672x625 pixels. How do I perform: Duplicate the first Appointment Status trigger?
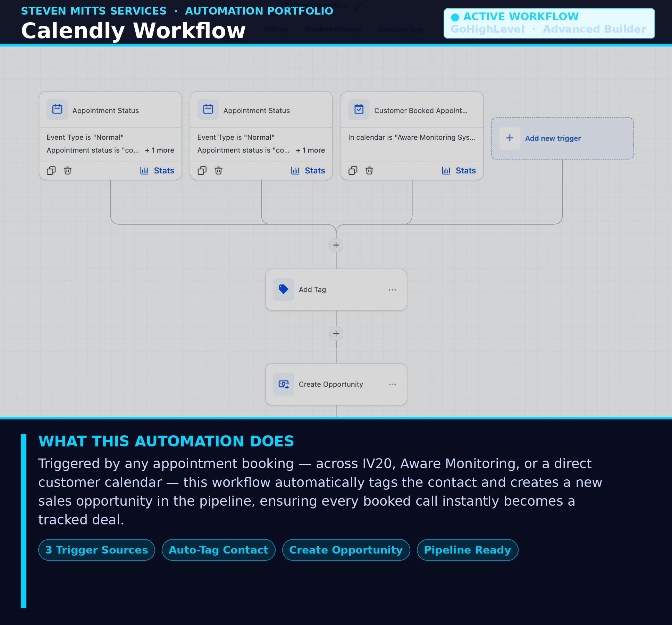pos(51,171)
